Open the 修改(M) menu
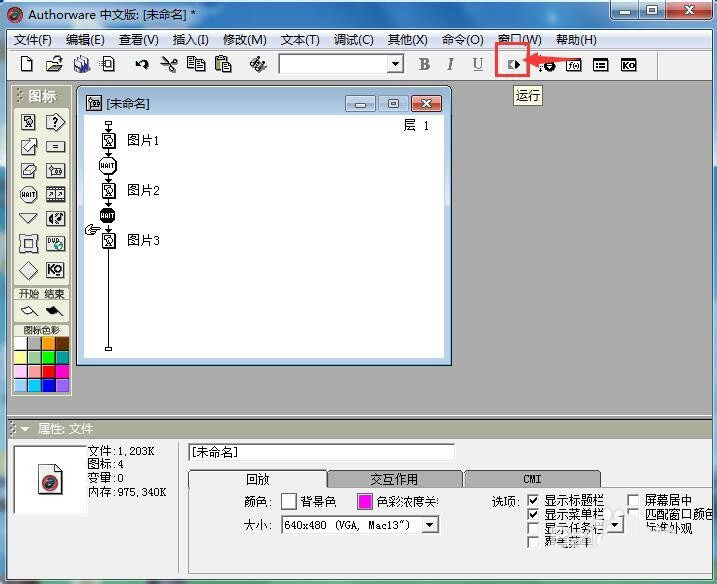Screen dimensions: 717x584 pyautogui.click(x=245, y=40)
